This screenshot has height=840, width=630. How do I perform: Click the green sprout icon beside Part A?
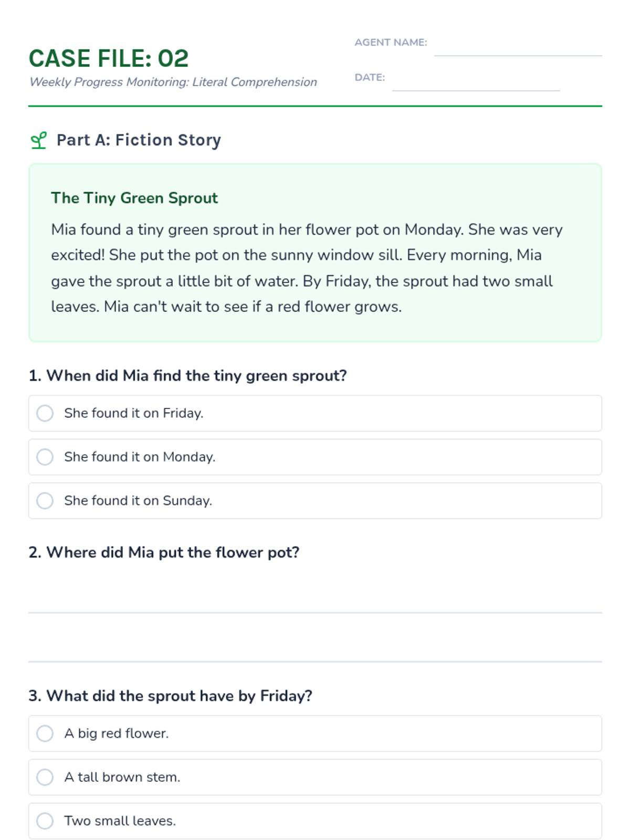38,140
